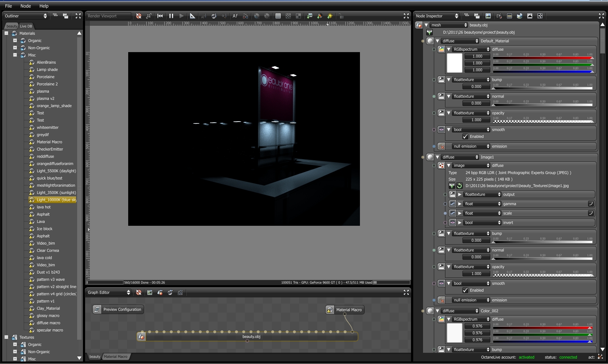Screen dimensions: 608x364
Task: Click the 3D glasses stereo icon
Action: pos(246,16)
